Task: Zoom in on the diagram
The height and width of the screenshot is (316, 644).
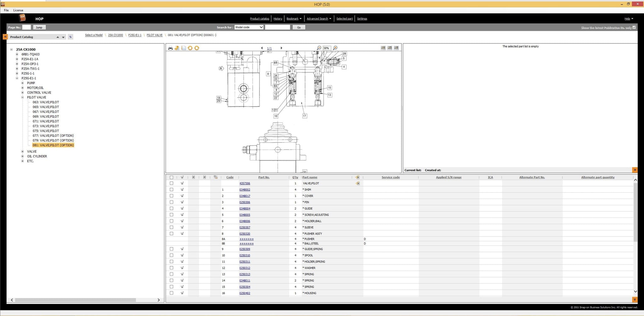Action: [x=335, y=48]
